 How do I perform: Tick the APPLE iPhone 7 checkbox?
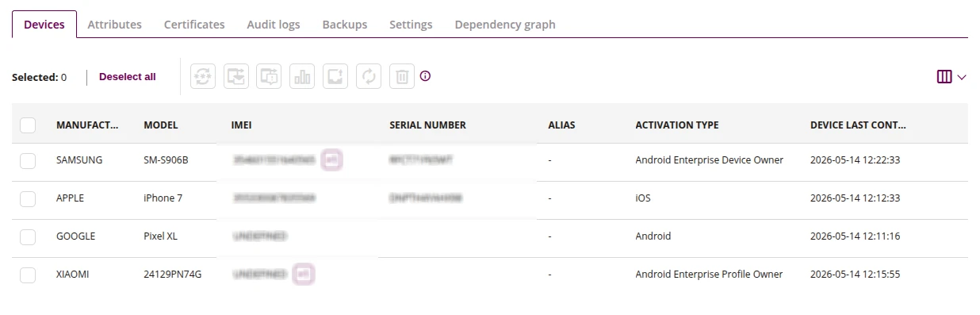(28, 198)
